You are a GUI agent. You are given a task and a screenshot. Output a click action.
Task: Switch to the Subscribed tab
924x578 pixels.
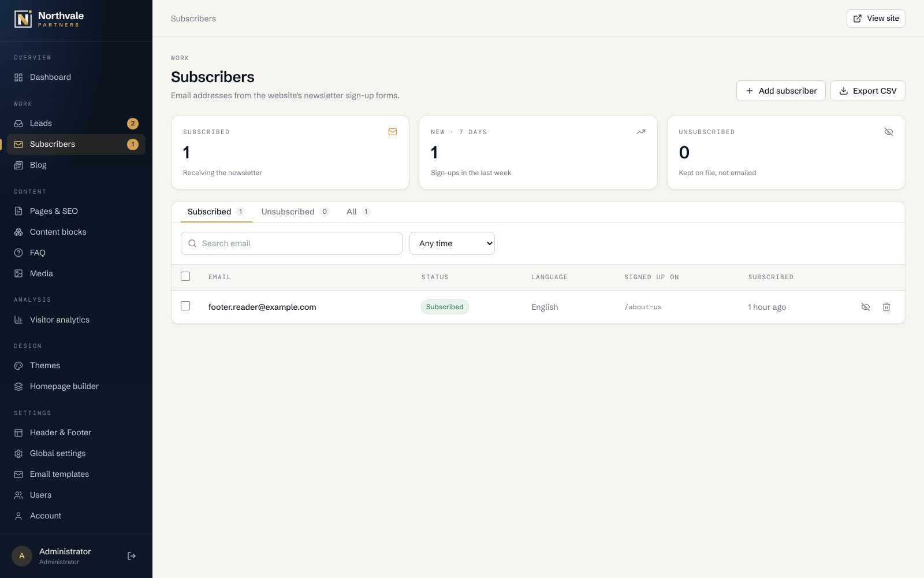(x=216, y=212)
